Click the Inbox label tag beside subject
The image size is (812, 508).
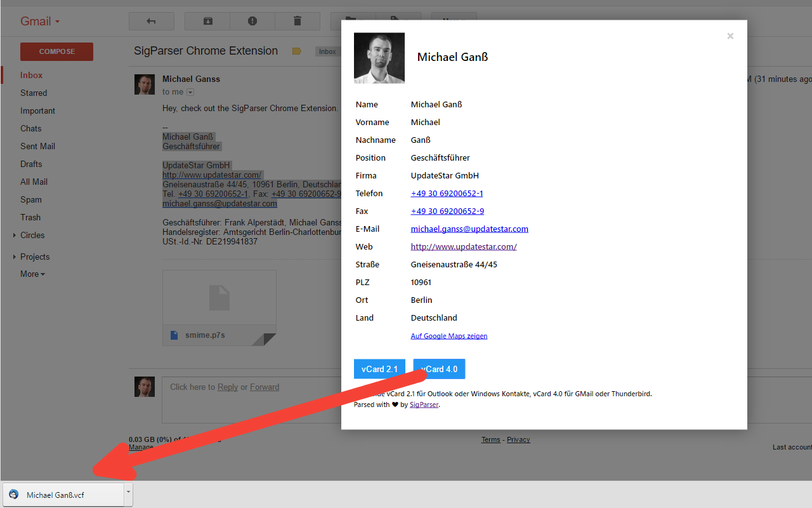pos(327,52)
